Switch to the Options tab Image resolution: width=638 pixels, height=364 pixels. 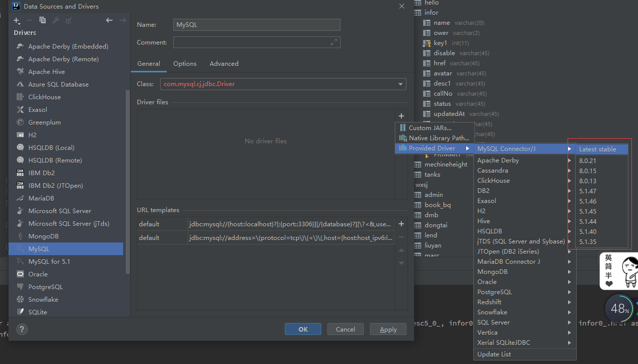coord(185,64)
